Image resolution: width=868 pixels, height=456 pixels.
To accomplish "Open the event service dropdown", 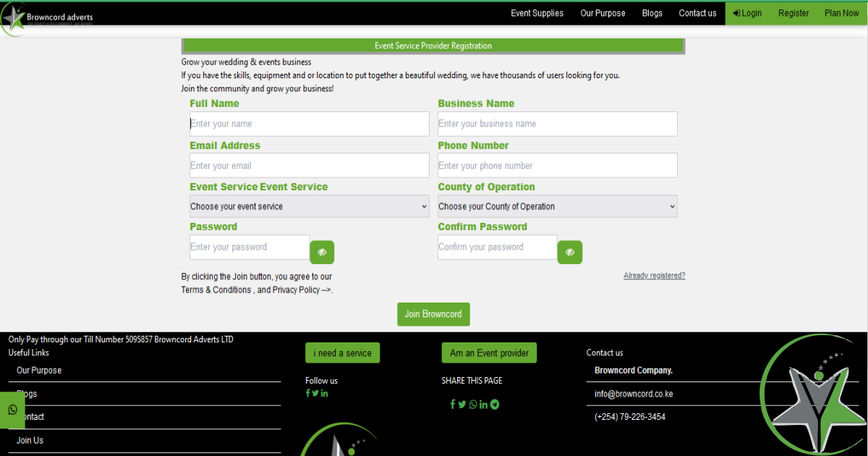I will [310, 206].
